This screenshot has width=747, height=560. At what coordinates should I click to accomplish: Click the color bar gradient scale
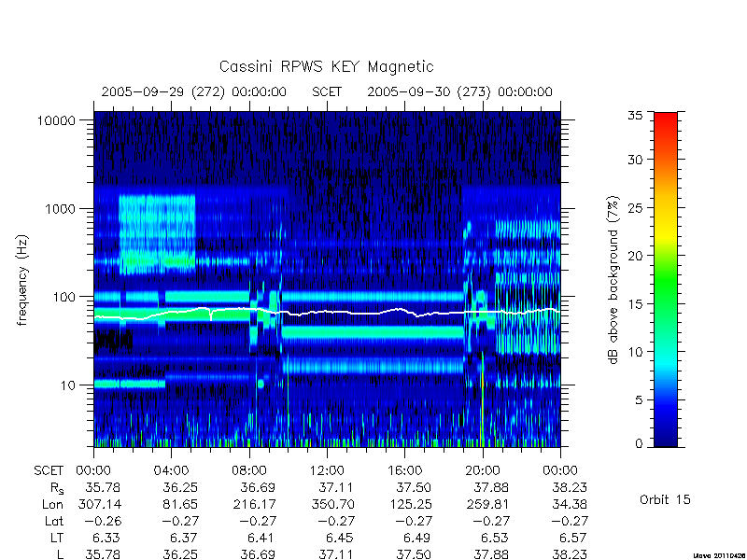[666, 279]
